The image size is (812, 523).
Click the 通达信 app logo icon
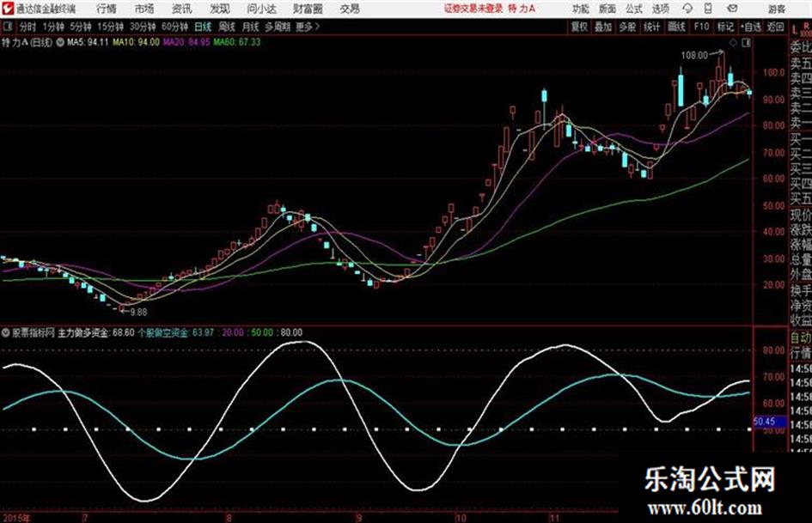coord(7,9)
